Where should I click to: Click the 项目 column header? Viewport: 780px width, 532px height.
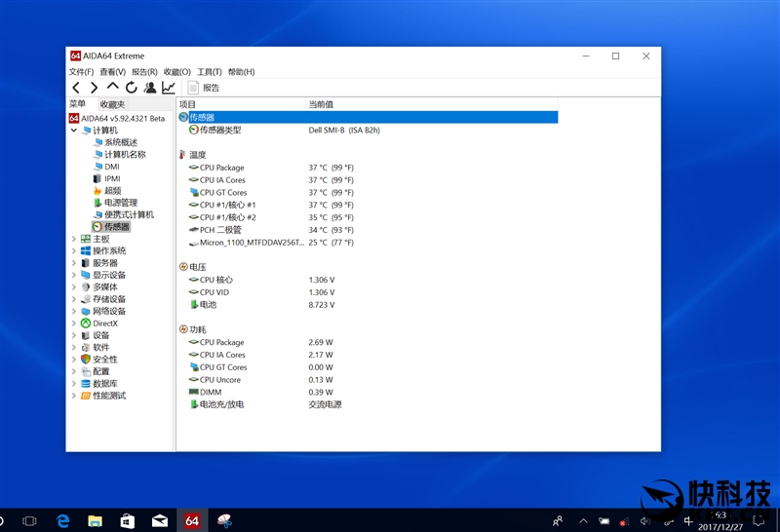[241, 104]
